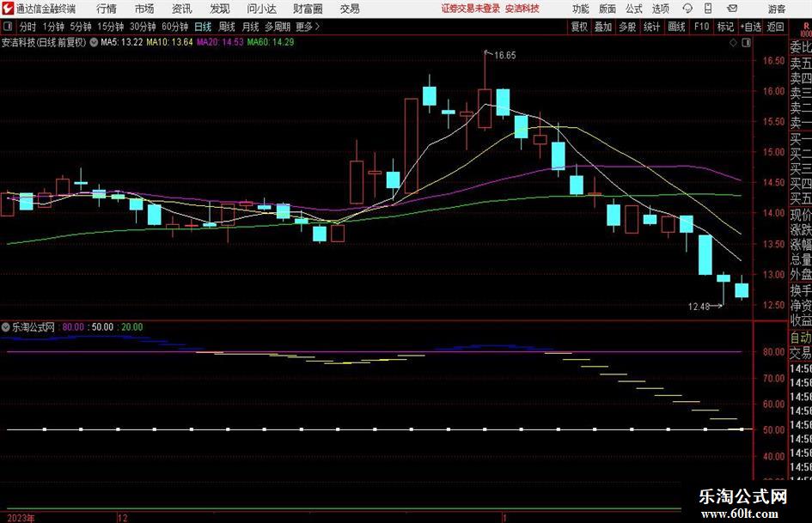The height and width of the screenshot is (523, 812).
Task: Toggle the right panel layout icon
Action: (x=746, y=42)
